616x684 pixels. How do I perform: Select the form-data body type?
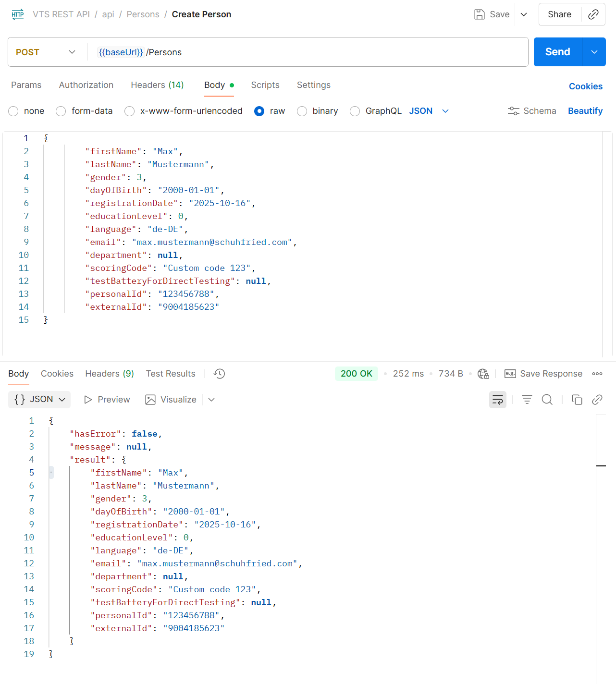[61, 111]
